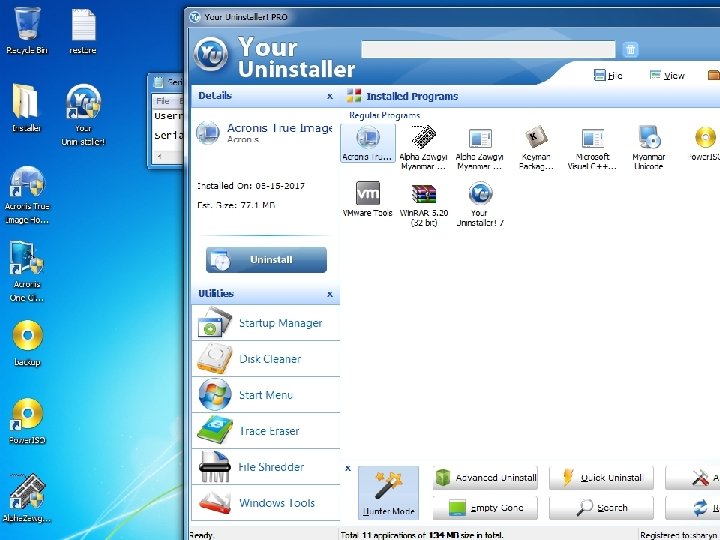Open File Shredder utility
The image size is (720, 540).
[x=266, y=467]
